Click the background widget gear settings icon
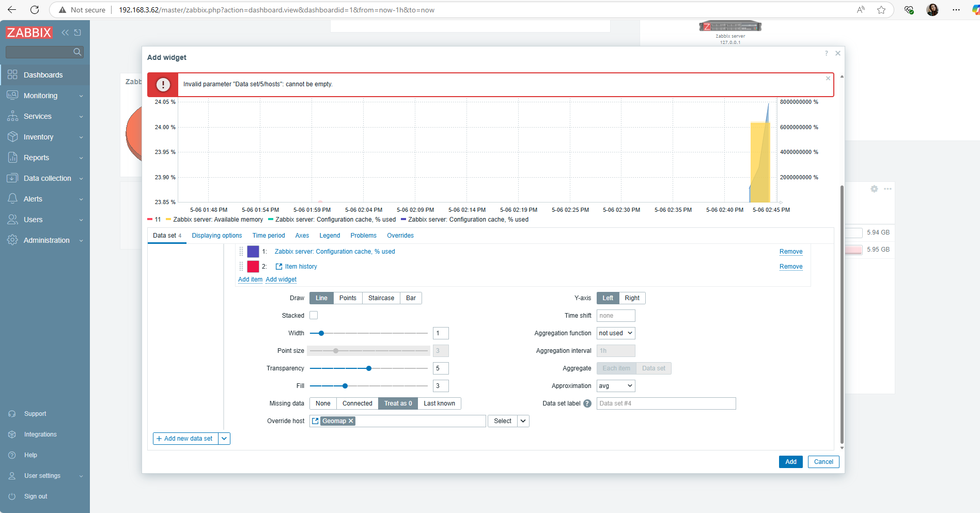980x513 pixels. (x=874, y=189)
